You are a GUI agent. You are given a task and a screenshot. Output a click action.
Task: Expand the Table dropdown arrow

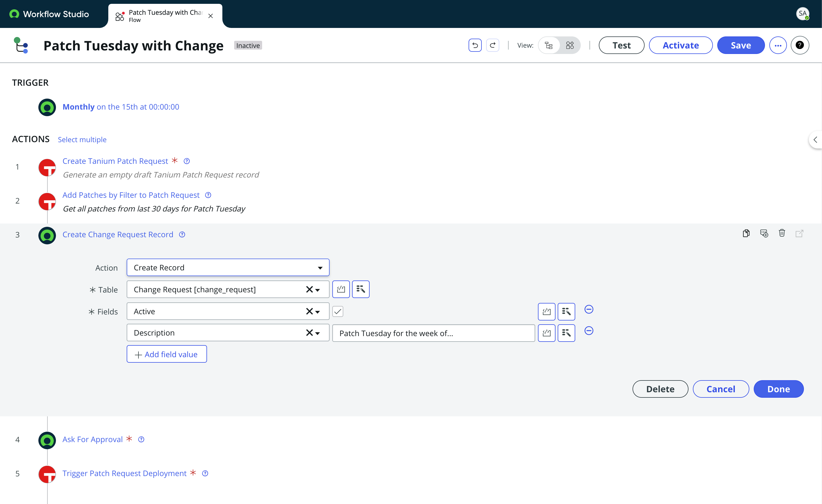(x=318, y=290)
